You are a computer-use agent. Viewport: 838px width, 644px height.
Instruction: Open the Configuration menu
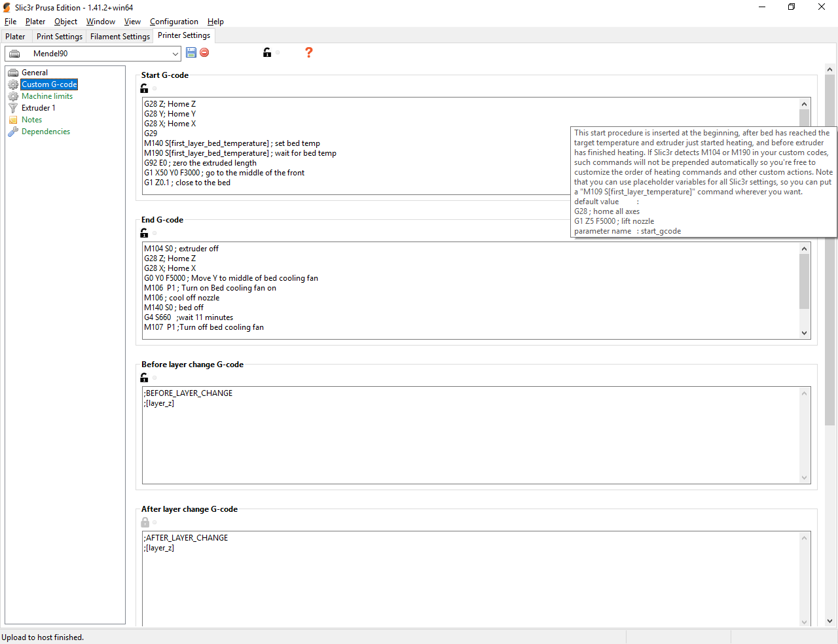174,22
